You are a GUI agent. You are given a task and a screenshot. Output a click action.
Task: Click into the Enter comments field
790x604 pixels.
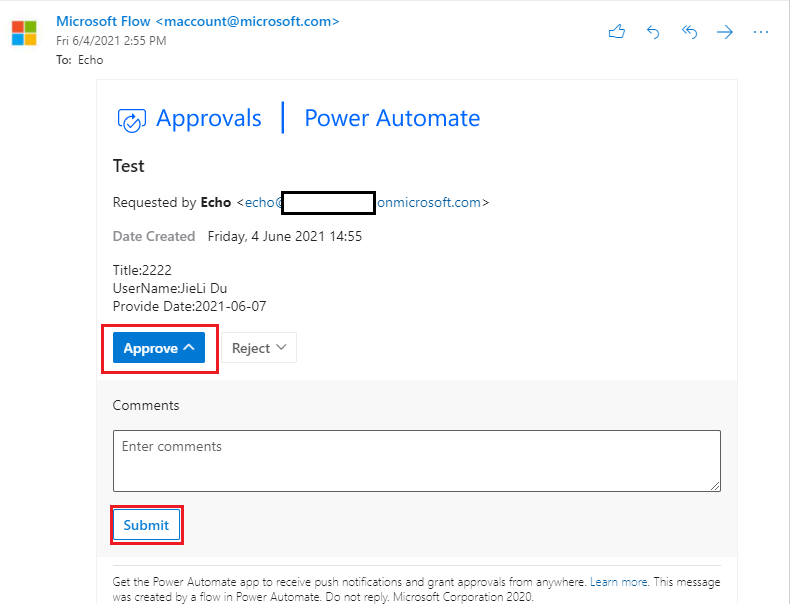pyautogui.click(x=417, y=461)
